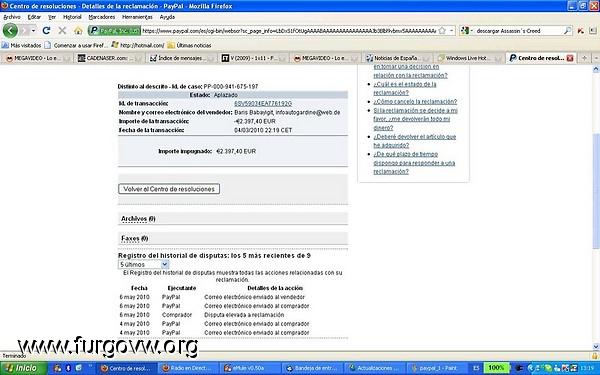
Task: Reload the page with refresh icon
Action: [46, 31]
